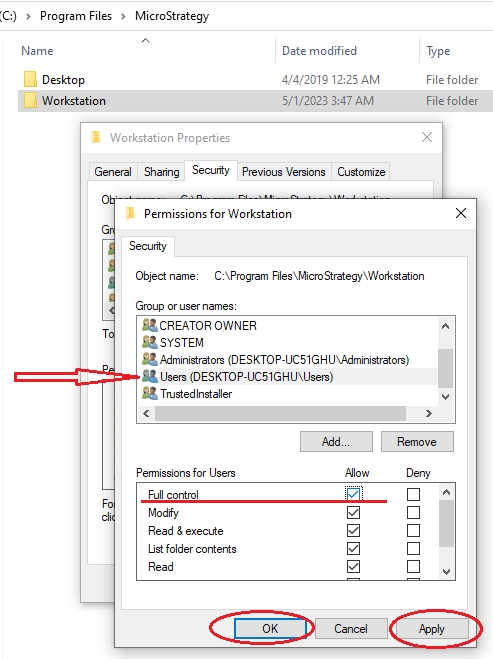Click the 'Full control' permission label
This screenshot has width=493, height=659.
point(173,494)
